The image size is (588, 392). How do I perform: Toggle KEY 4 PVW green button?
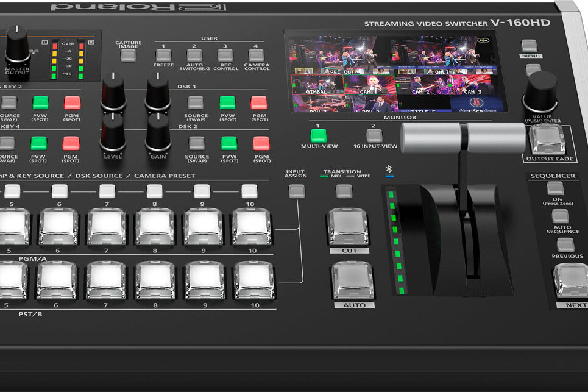pyautogui.click(x=38, y=143)
